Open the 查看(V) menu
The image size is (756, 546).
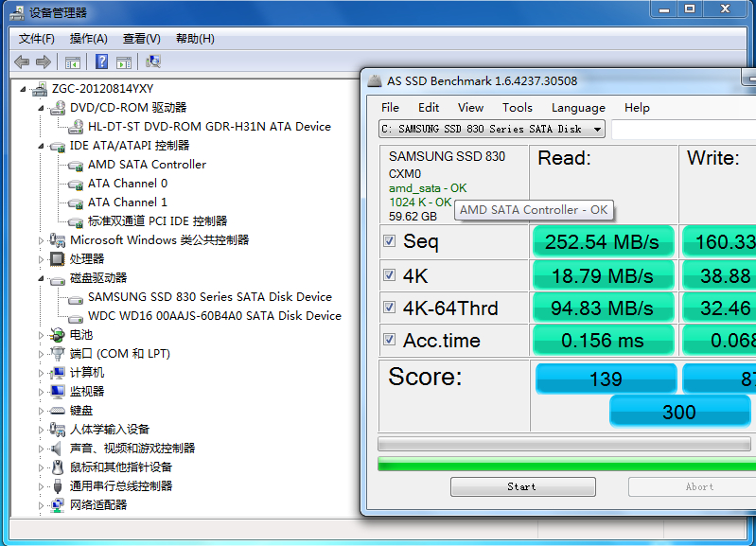[x=141, y=39]
